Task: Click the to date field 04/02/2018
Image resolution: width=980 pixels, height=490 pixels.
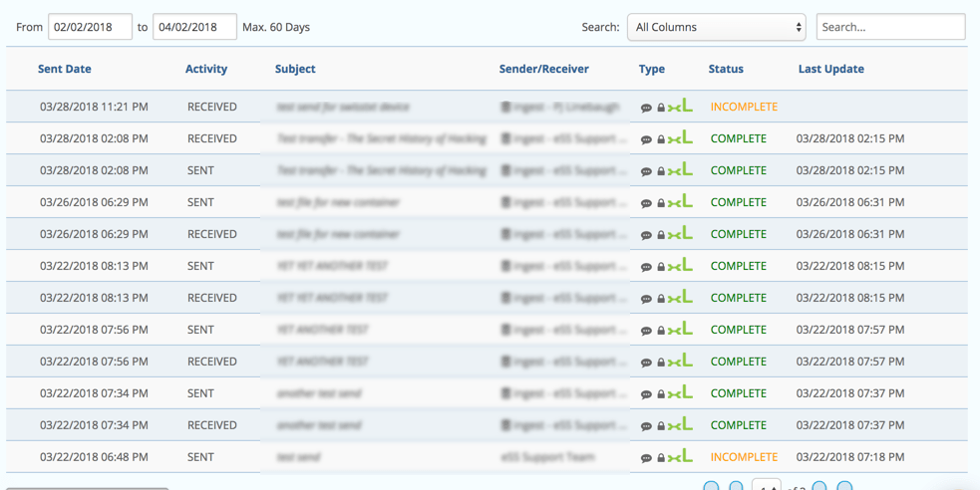Action: pos(194,27)
